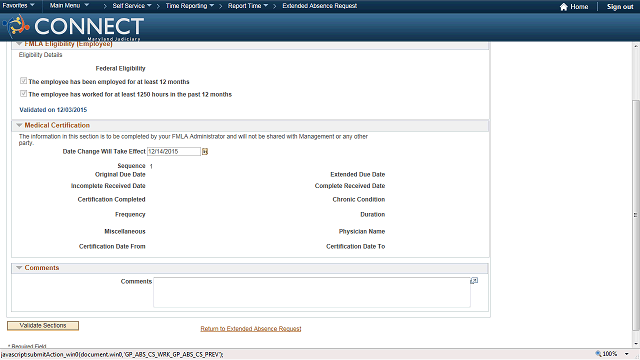Click the 'Validated on 12/03/2015' text
The width and height of the screenshot is (640, 360).
coord(53,110)
